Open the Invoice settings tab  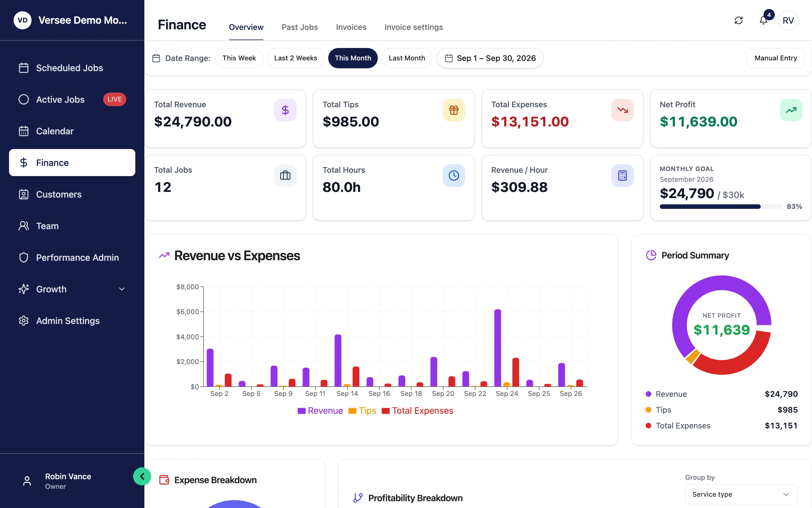click(x=413, y=27)
